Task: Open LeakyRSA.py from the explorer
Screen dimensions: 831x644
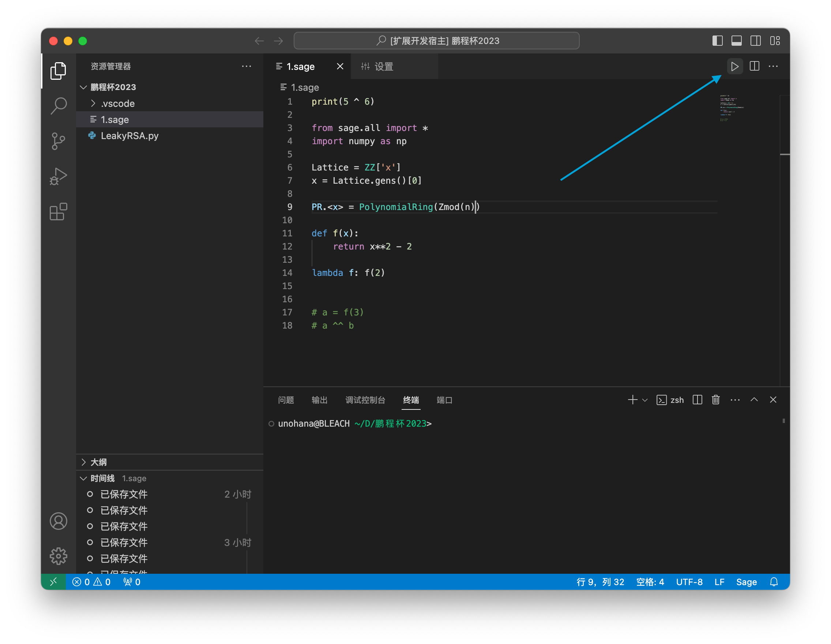Action: click(x=129, y=136)
